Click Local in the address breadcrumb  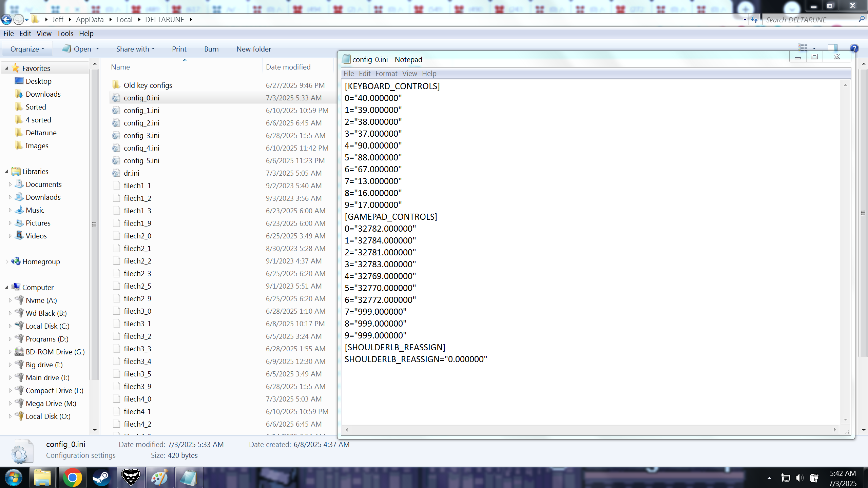click(x=124, y=20)
